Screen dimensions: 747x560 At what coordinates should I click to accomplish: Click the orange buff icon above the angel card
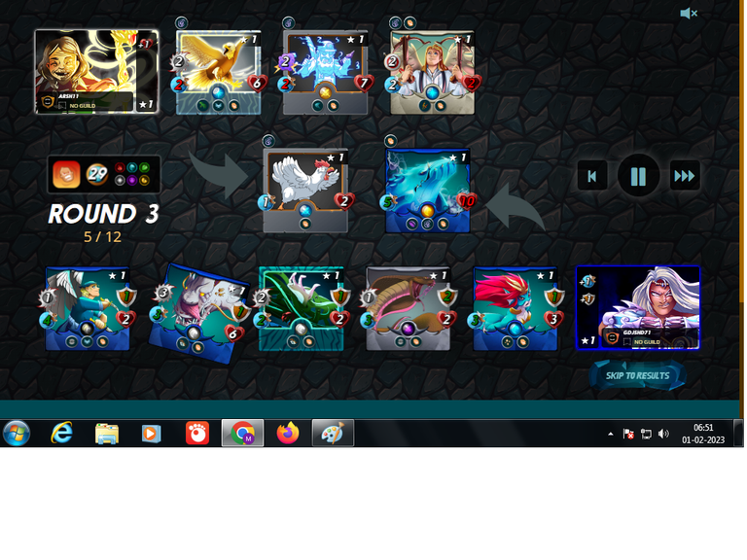click(x=409, y=22)
